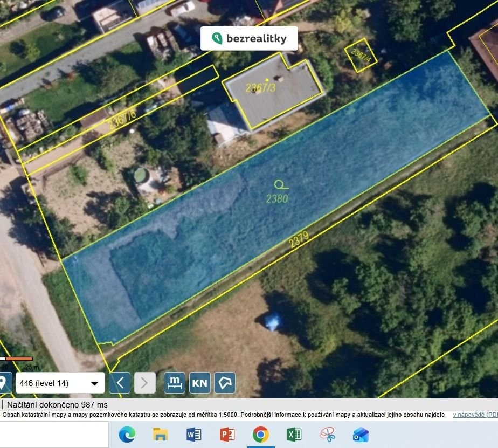
Task: Open Microsoft Edge from taskbar
Action: click(x=127, y=434)
